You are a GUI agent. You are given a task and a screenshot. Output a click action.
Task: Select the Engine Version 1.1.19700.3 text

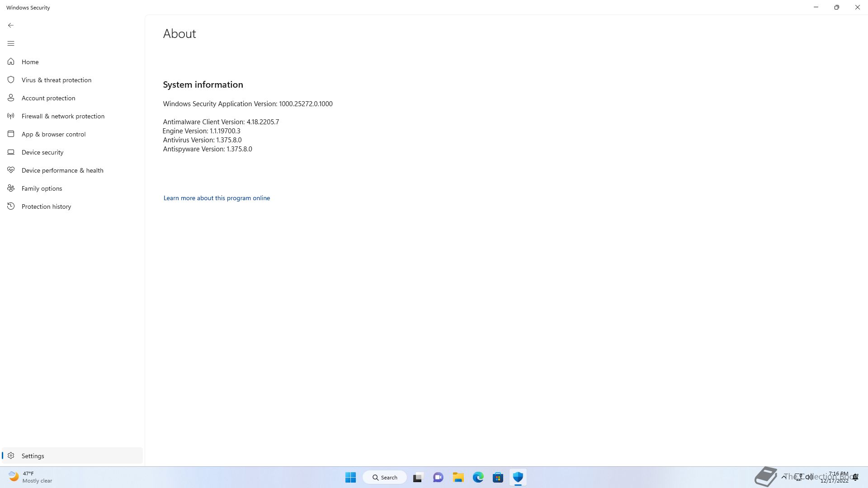tap(202, 131)
